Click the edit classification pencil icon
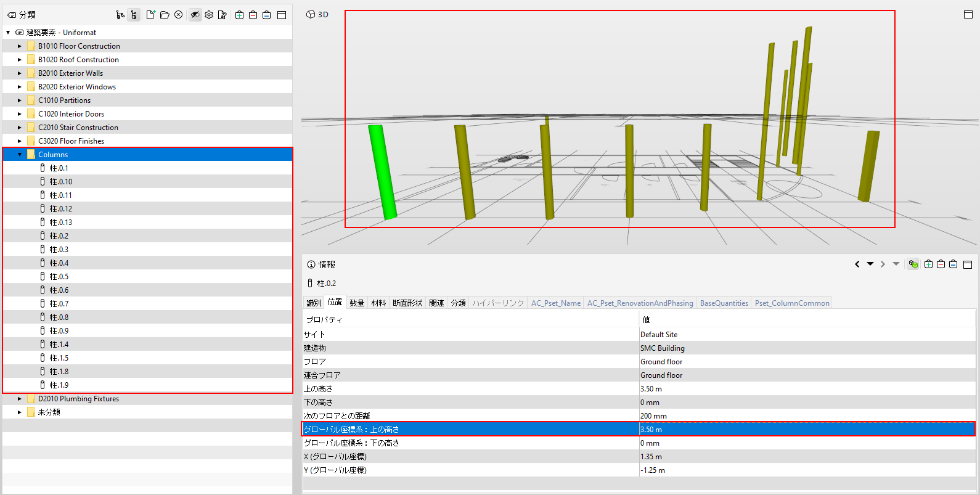Viewport: 980px width, 495px height. 223,15
